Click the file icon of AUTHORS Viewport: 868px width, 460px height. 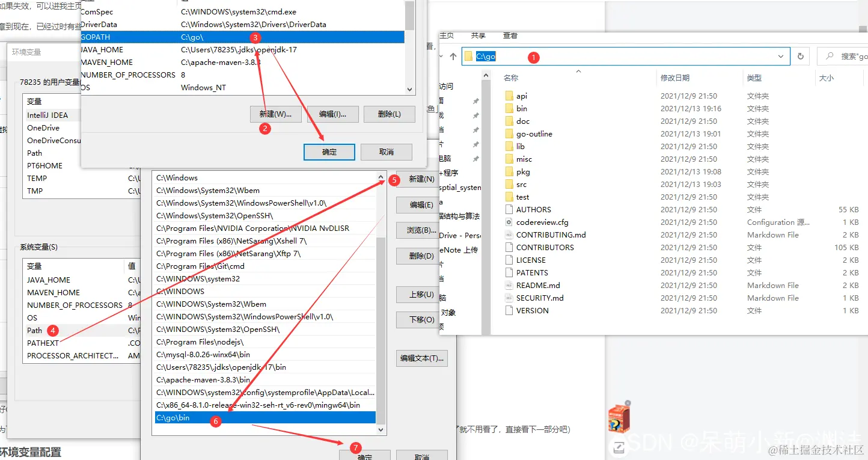509,210
